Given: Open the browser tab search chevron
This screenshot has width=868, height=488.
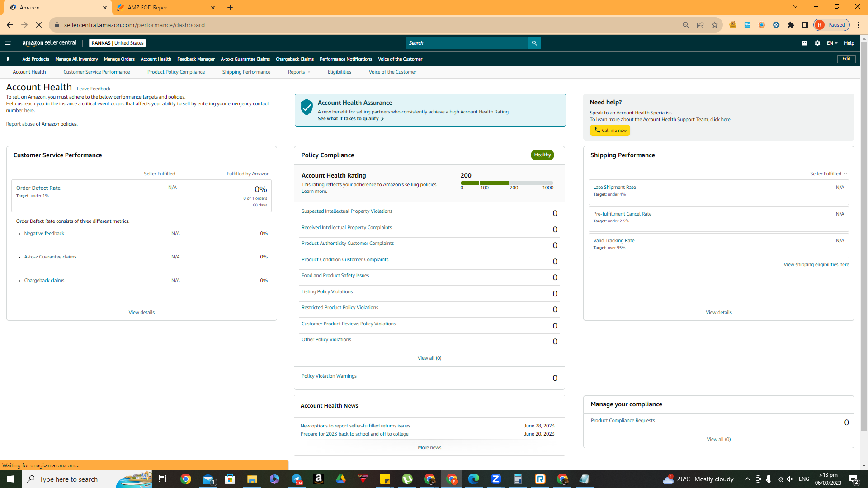Looking at the screenshot, I should coord(795,7).
